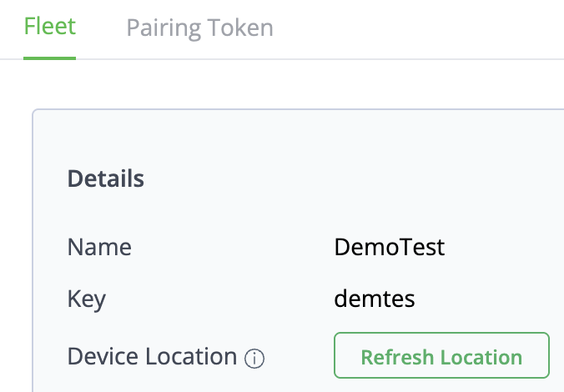The height and width of the screenshot is (392, 564).
Task: Click the Details section heading
Action: [x=105, y=178]
